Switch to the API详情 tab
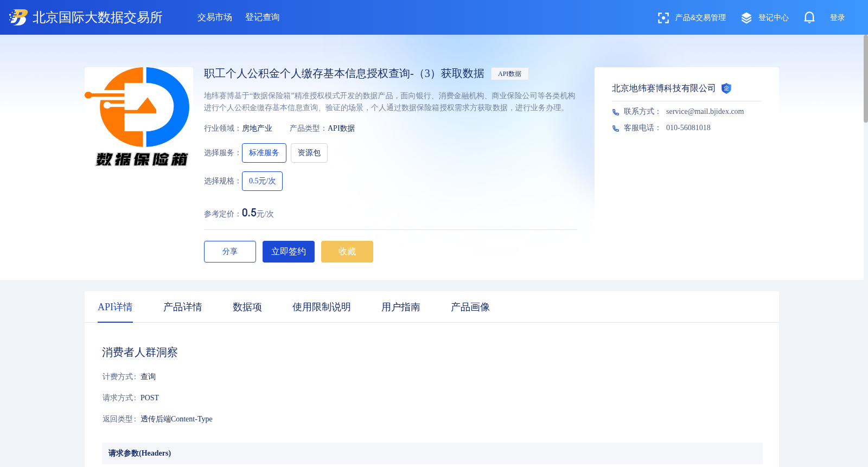The image size is (868, 467). [115, 307]
